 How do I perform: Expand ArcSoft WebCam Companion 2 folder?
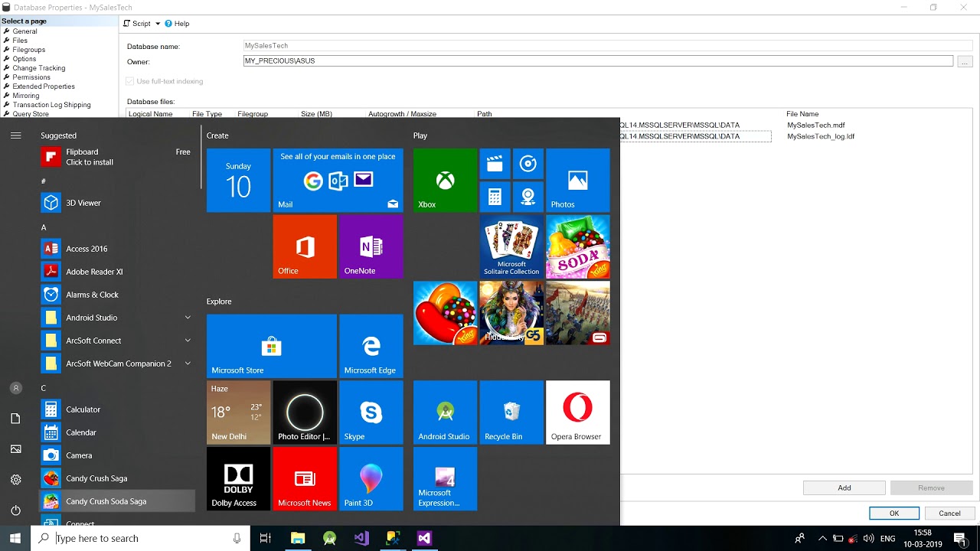click(x=188, y=364)
